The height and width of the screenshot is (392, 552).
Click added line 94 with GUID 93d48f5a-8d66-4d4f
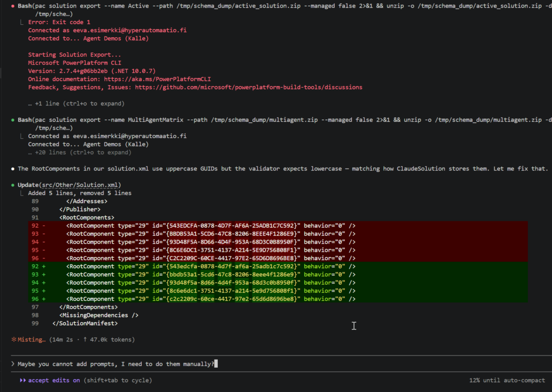coord(278,283)
